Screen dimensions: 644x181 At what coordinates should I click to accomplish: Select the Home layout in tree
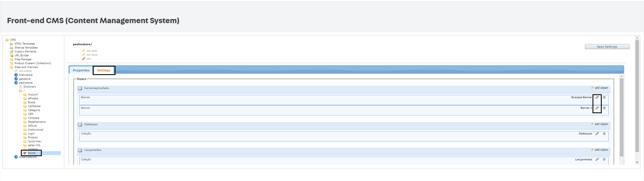pos(31,153)
